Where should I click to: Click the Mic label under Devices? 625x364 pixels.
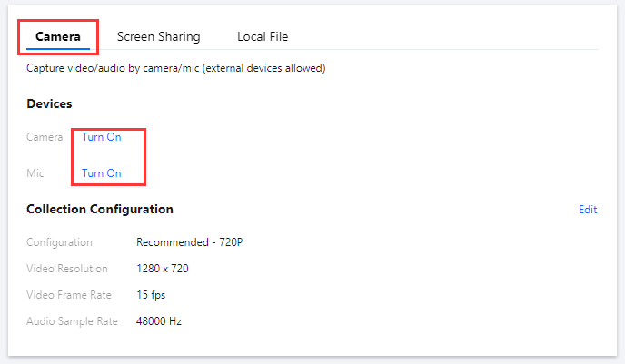pos(35,172)
